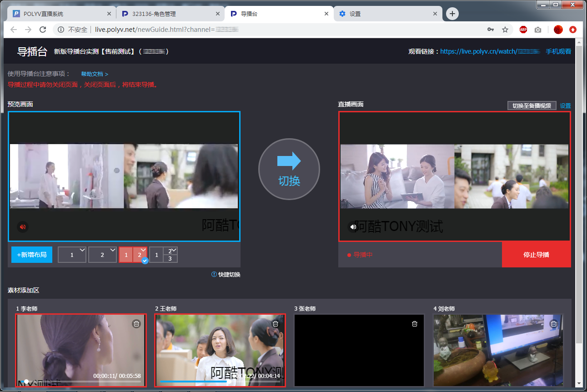The height and width of the screenshot is (392, 587).
Task: Click the 导播台 page title text
Action: (32, 51)
